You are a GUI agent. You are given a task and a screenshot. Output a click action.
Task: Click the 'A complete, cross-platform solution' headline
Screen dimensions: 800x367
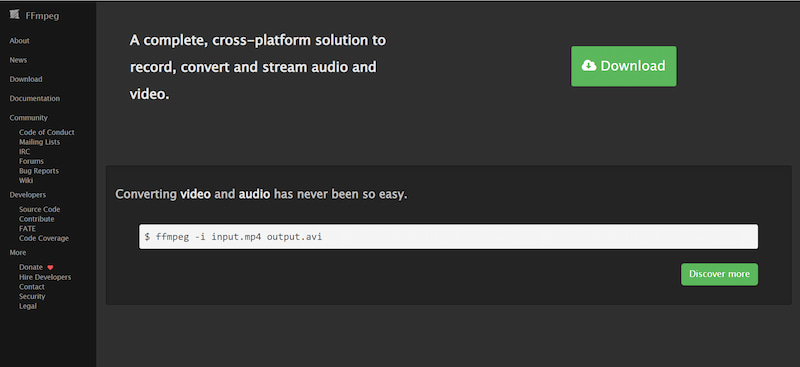(x=258, y=67)
